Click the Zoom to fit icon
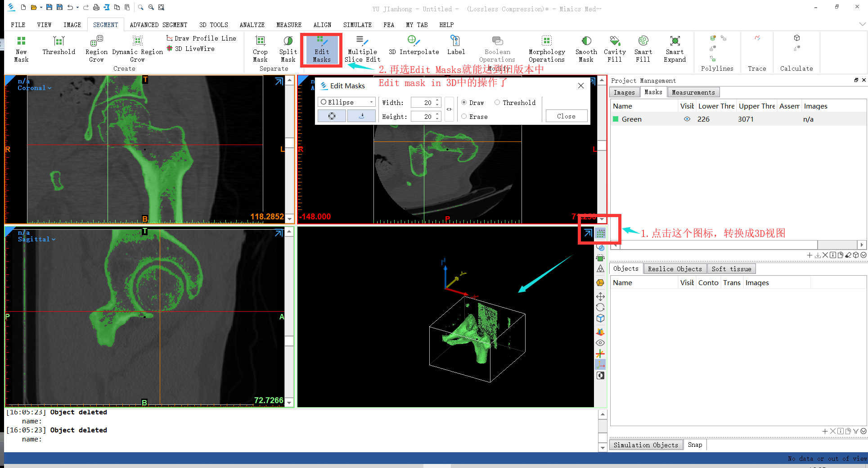Screen dimensions: 868x468 (x=161, y=7)
